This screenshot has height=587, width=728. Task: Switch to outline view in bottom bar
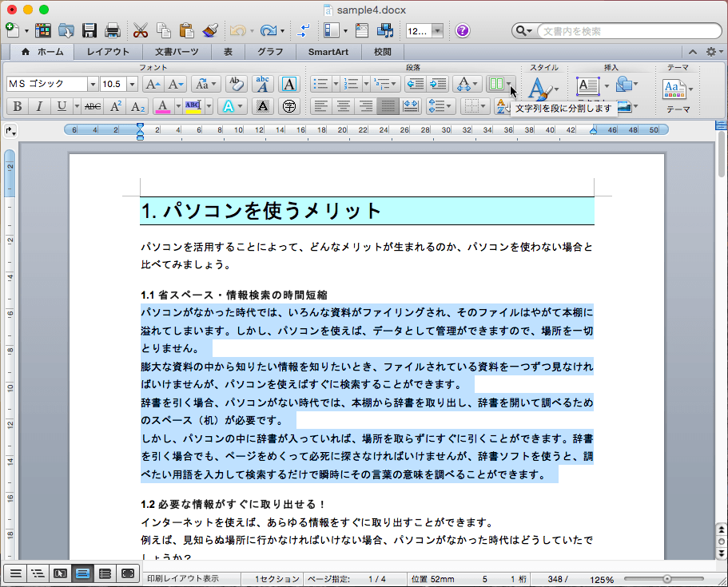tap(38, 574)
